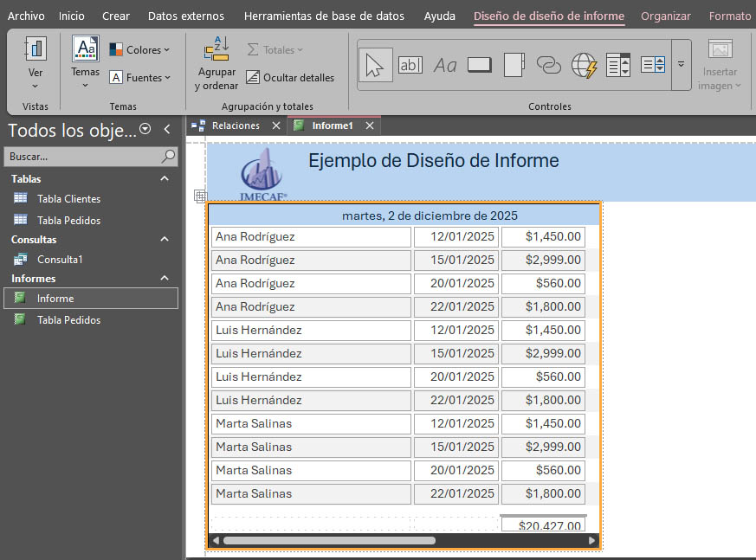Screen dimensions: 756x560
Task: Open the Crear ribbon tab
Action: coord(115,15)
